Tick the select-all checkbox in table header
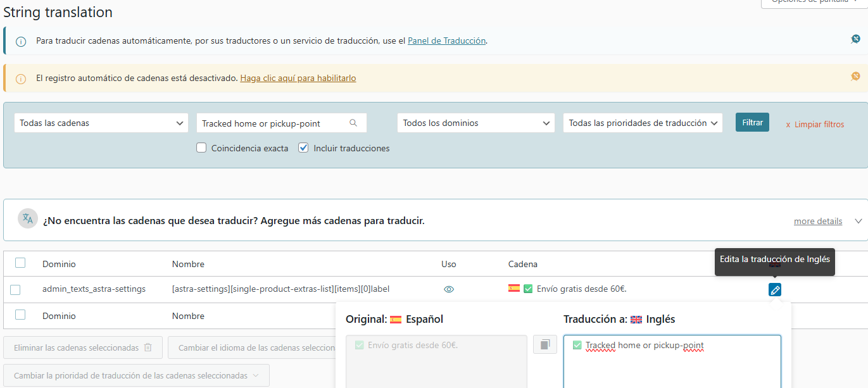The height and width of the screenshot is (388, 868). click(x=20, y=263)
